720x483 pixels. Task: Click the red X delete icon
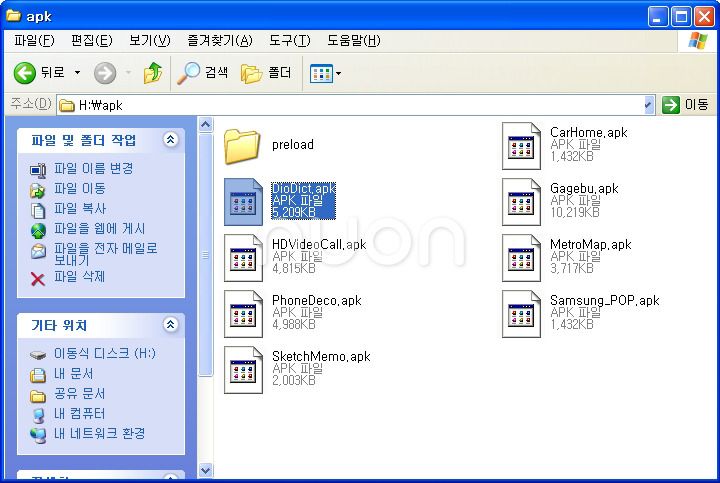(x=38, y=279)
